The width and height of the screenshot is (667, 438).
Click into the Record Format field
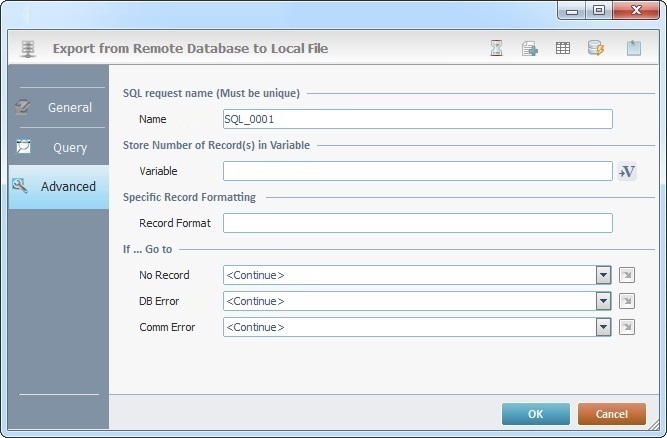(417, 223)
